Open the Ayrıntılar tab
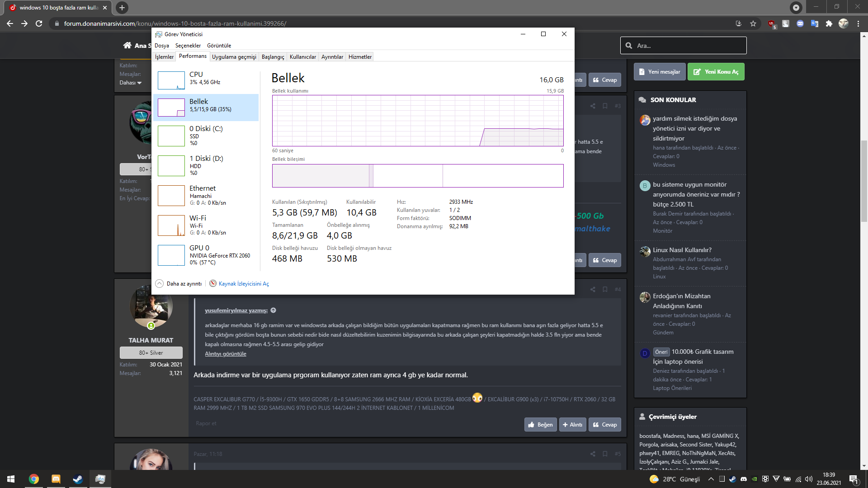This screenshot has height=488, width=868. point(332,57)
